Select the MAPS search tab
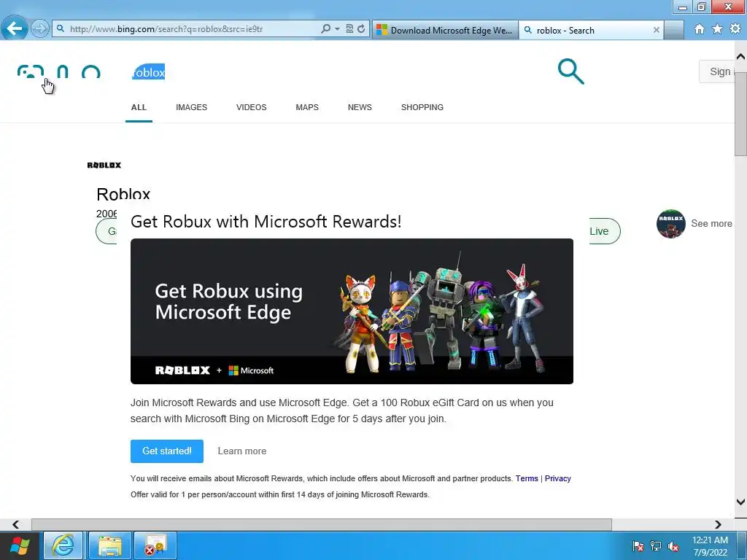The height and width of the screenshot is (560, 747). (307, 107)
